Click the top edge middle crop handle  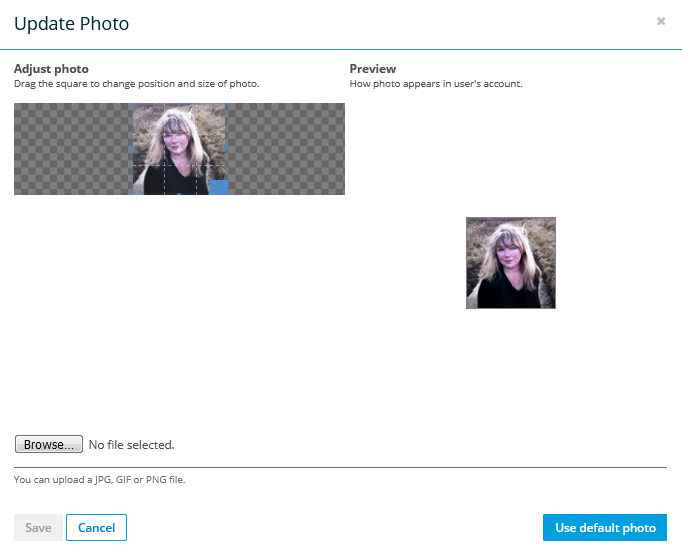tap(180, 105)
